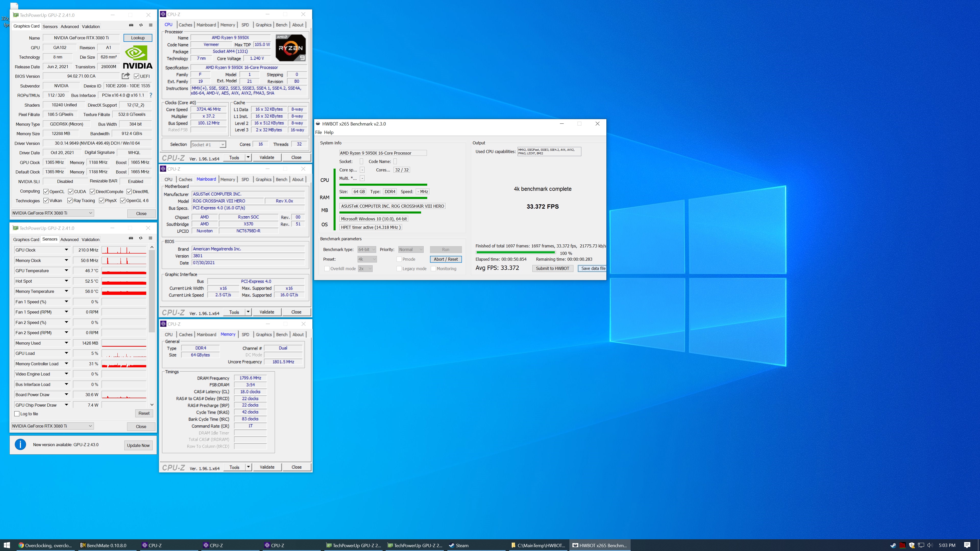Image resolution: width=980 pixels, height=551 pixels.
Task: Click the GPU Temperature sensor graph
Action: coord(124,270)
